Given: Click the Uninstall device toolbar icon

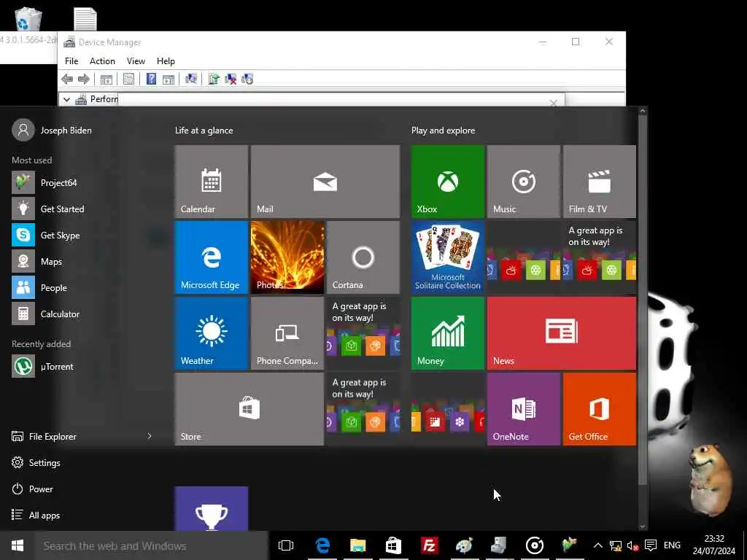Looking at the screenshot, I should click(x=231, y=79).
